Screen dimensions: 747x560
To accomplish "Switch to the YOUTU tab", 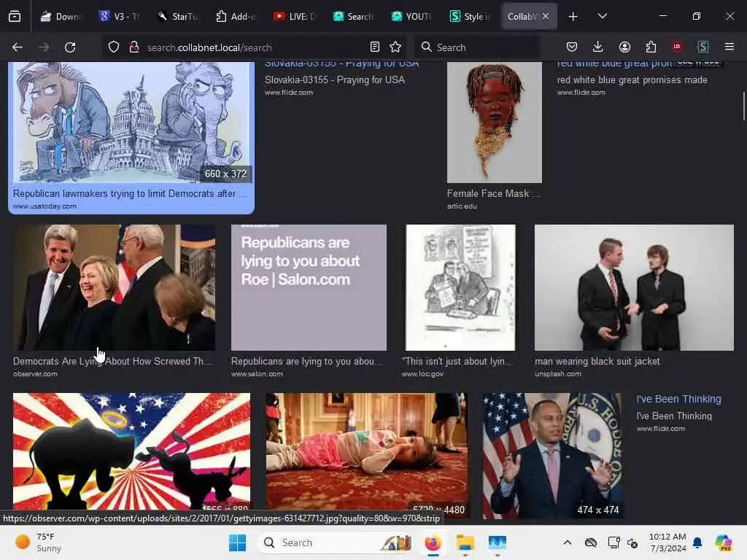I will pos(411,16).
